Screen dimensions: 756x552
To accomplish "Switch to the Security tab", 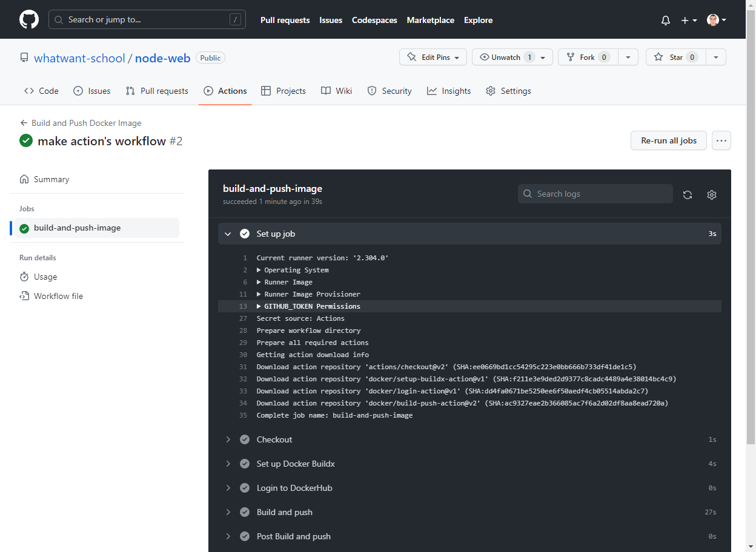I will tap(390, 91).
